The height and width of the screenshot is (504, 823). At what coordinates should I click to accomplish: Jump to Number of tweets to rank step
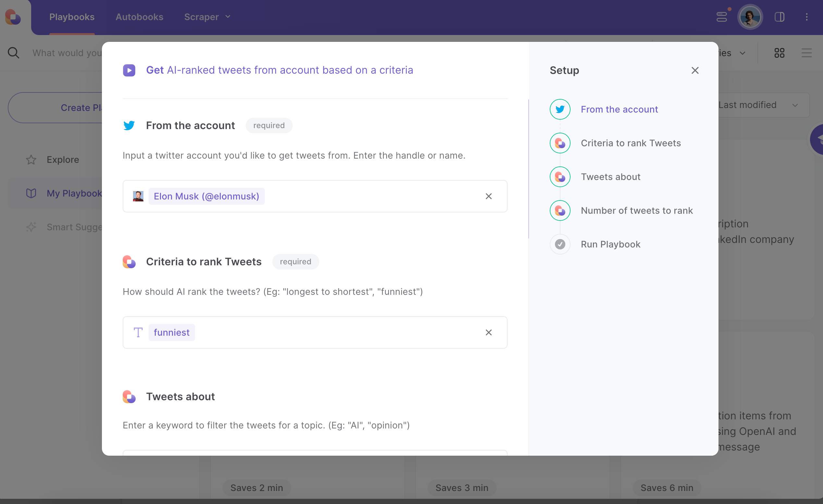click(636, 210)
